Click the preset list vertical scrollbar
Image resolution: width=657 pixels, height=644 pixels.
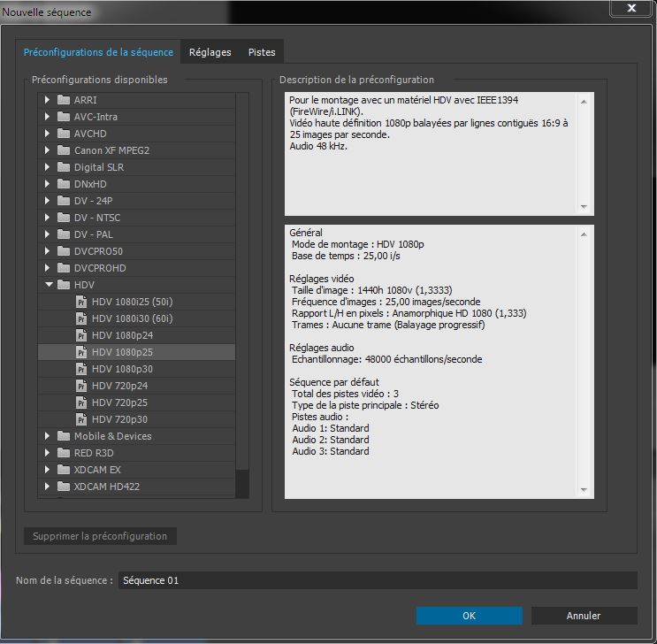click(x=242, y=265)
